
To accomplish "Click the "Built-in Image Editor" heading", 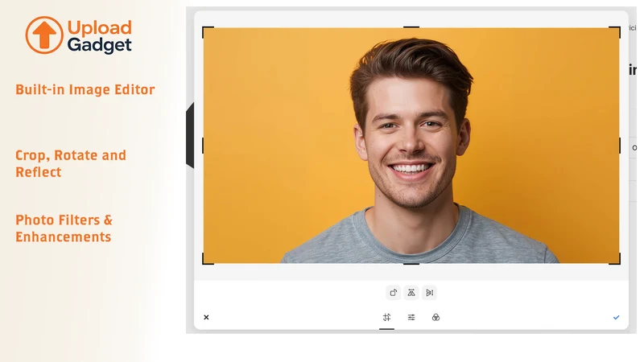I will point(85,89).
